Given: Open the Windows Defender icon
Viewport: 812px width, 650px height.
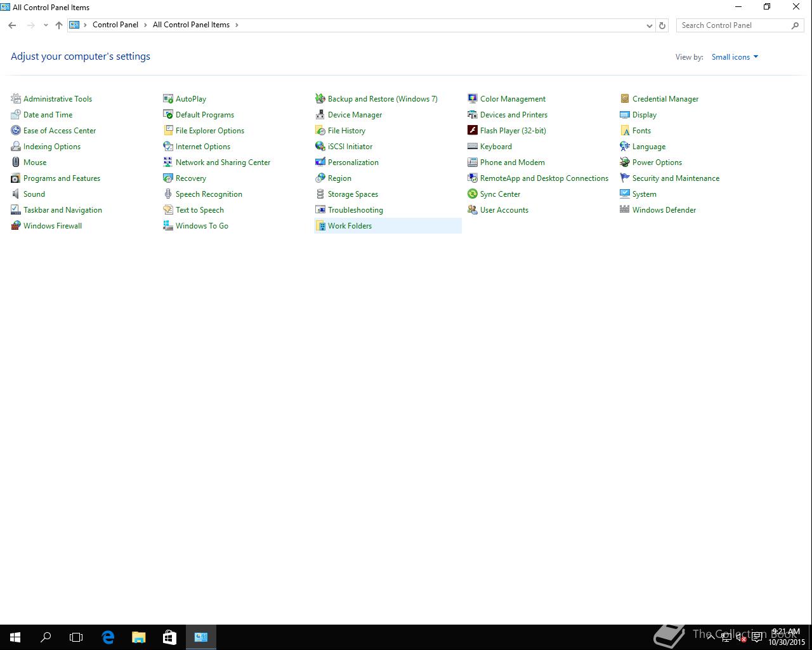Looking at the screenshot, I should pos(625,209).
